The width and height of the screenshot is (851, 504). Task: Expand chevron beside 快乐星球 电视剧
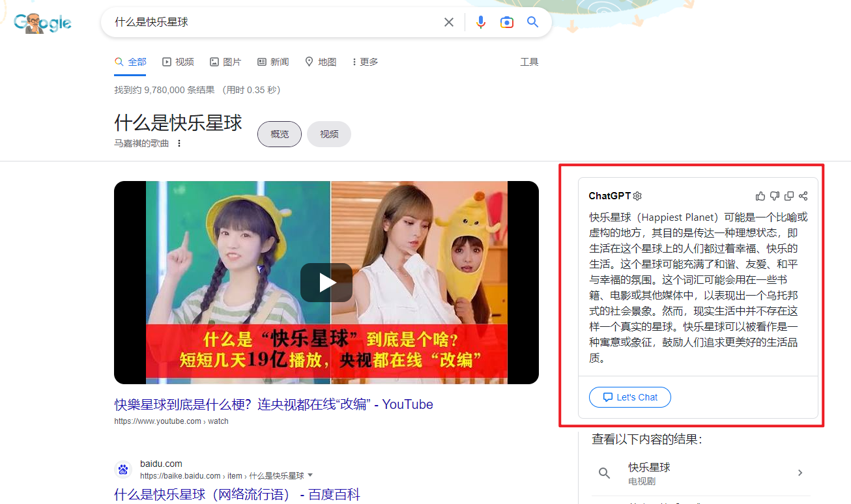(800, 473)
